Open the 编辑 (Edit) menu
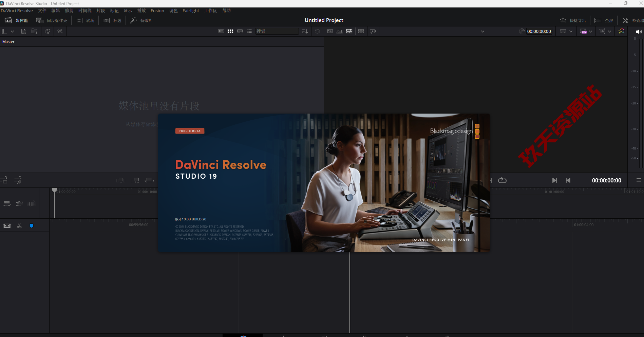 click(56, 11)
